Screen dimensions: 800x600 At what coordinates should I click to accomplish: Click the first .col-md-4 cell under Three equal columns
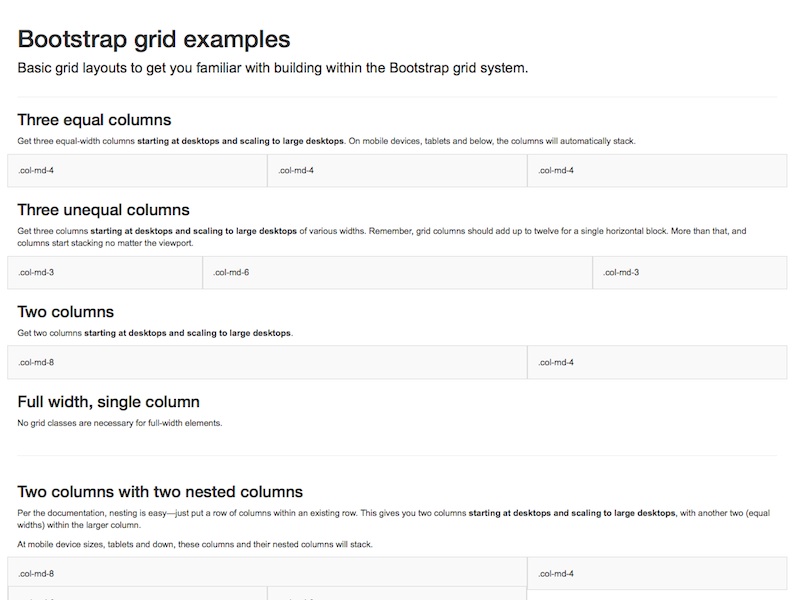[x=137, y=171]
